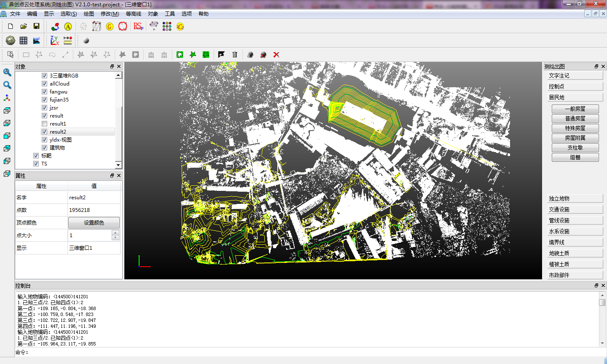Enable the result1 layer checkbox

(x=44, y=124)
